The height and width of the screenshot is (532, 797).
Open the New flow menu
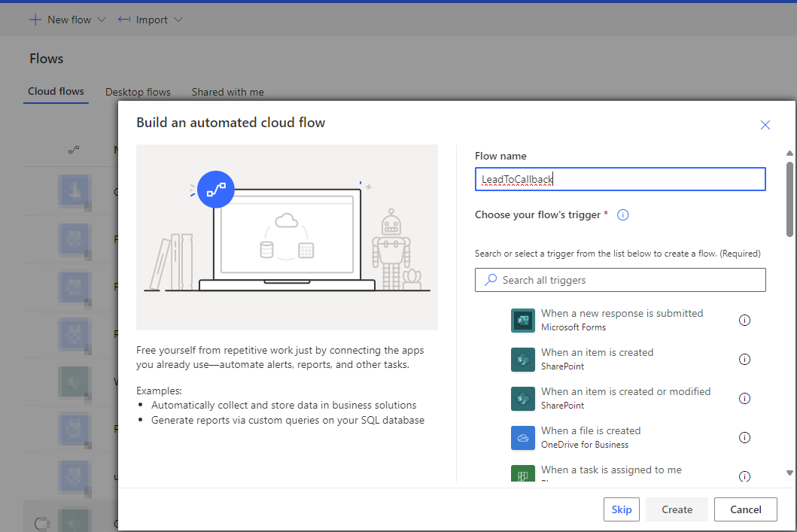[x=67, y=20]
